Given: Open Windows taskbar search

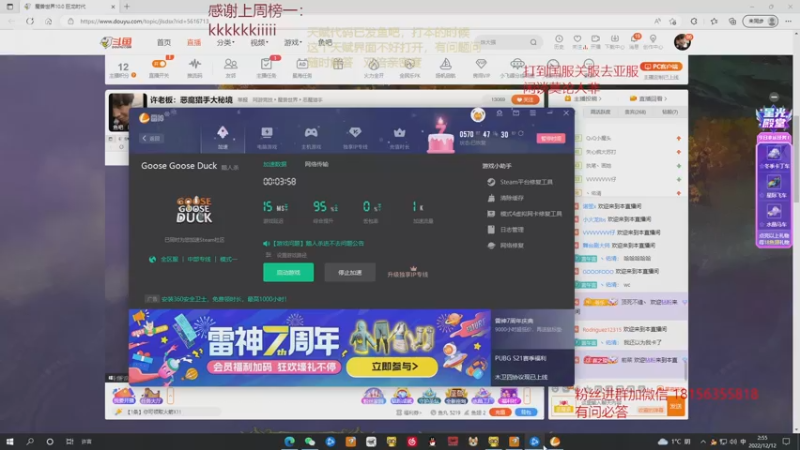Looking at the screenshot, I should pyautogui.click(x=30, y=441).
